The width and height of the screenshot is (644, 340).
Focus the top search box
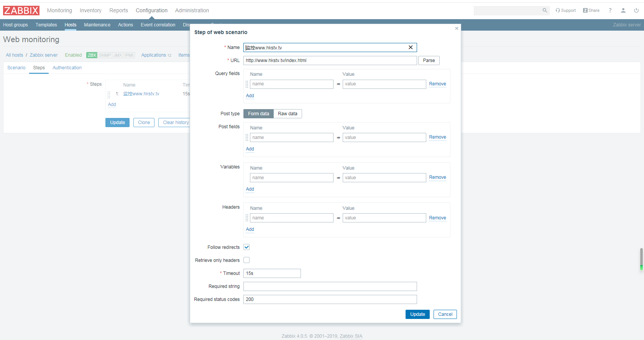pos(508,10)
